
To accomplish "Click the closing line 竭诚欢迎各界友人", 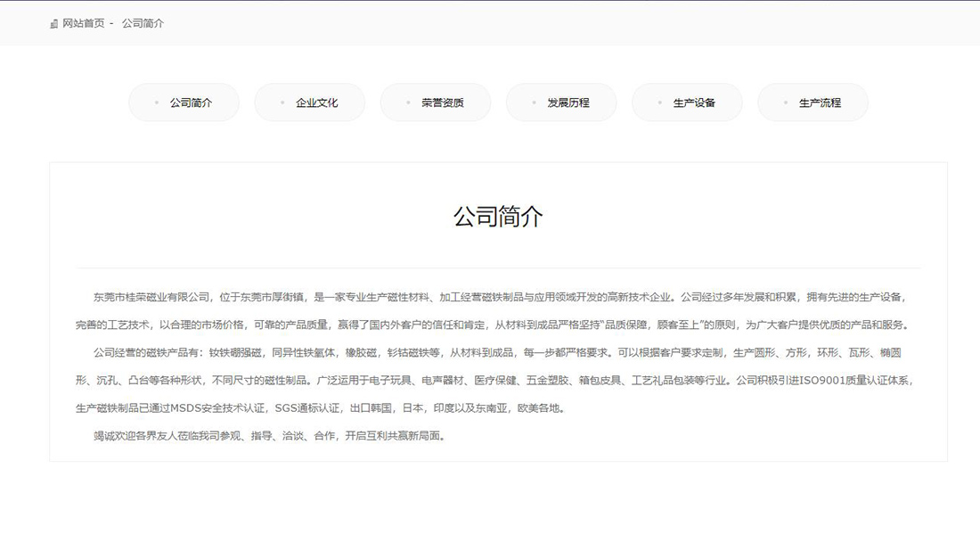I will 271,436.
